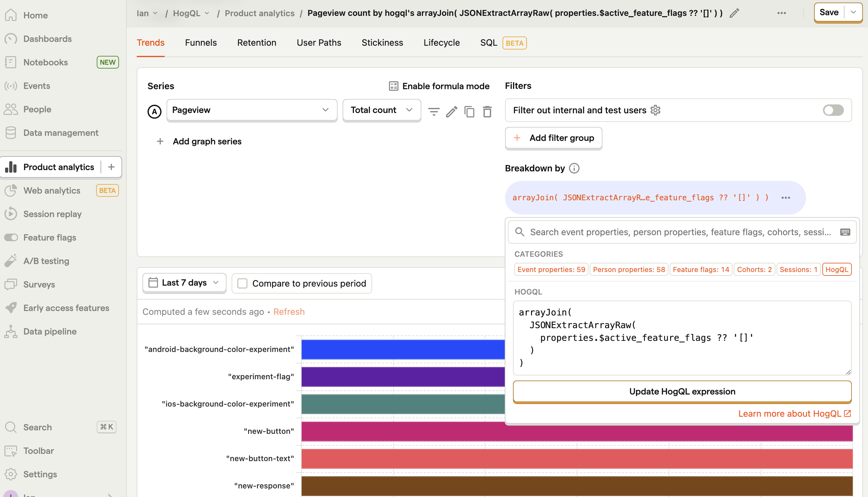Switch to the Funnels tab
Viewport: 868px width, 497px height.
pyautogui.click(x=201, y=43)
